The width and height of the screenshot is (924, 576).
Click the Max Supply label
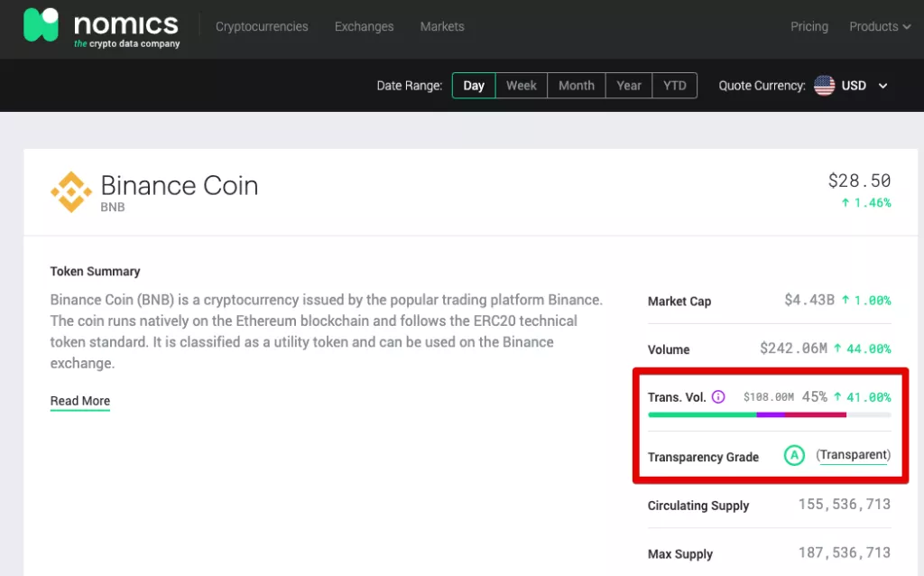pyautogui.click(x=680, y=554)
